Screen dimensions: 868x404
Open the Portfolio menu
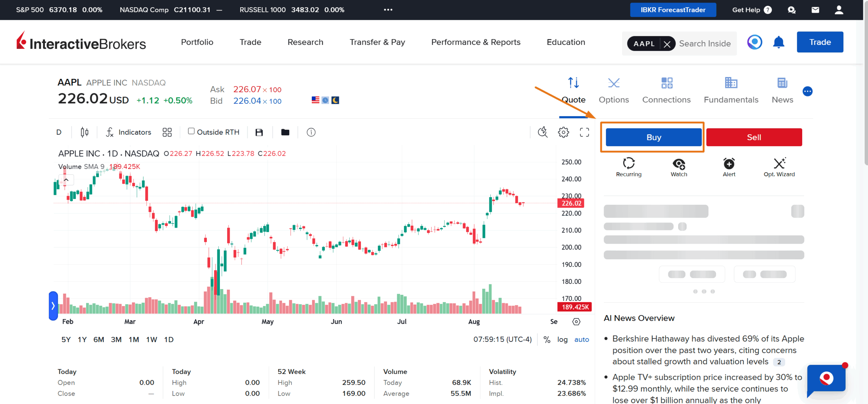197,42
